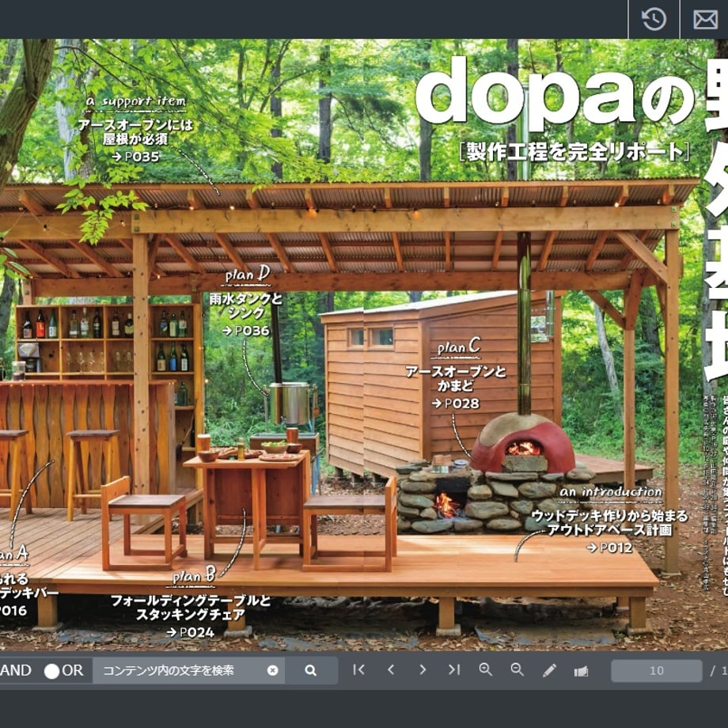Click the page number field showing 10
The width and height of the screenshot is (728, 728).
click(656, 670)
